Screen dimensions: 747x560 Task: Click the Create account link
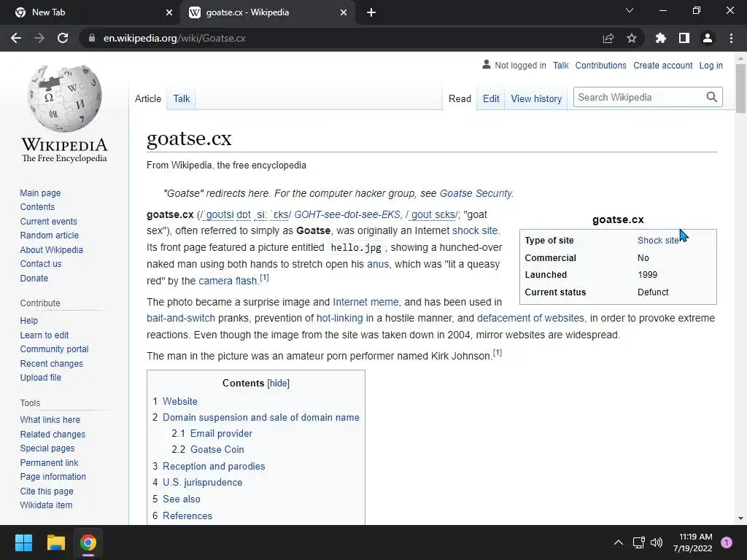click(662, 65)
